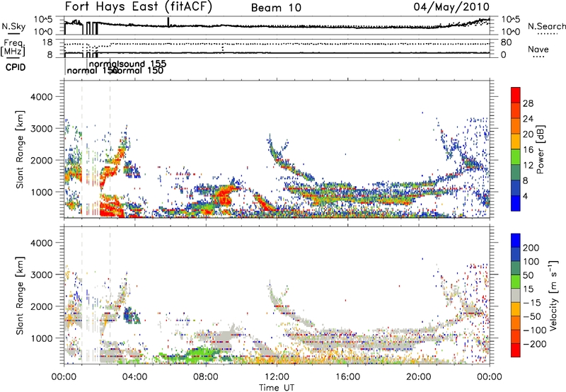The width and height of the screenshot is (566, 392).
Task: Pick the blue top Velocity colorbar segment
Action: [x=516, y=241]
